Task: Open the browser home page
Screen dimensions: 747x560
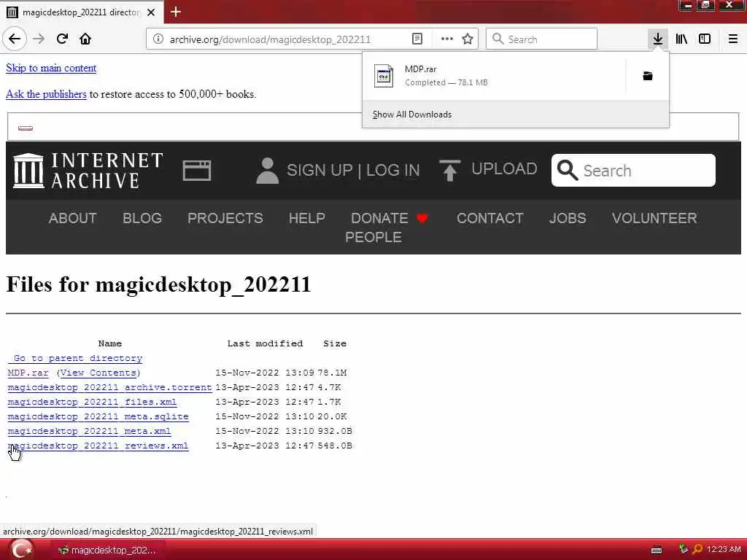Action: click(x=85, y=39)
